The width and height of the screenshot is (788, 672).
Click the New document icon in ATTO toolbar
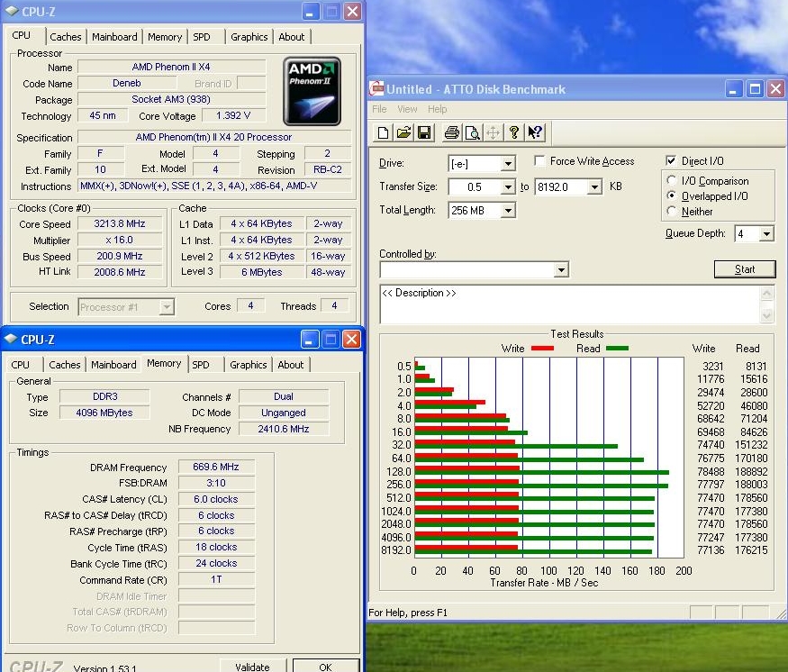coord(383,132)
